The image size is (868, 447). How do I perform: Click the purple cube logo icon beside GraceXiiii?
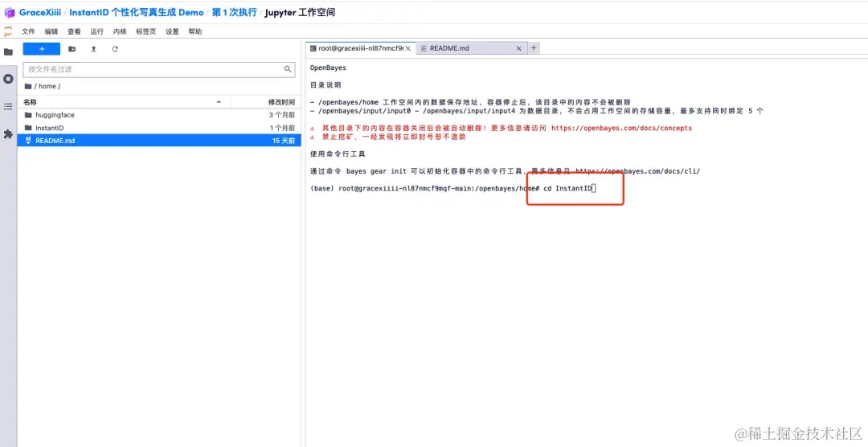click(x=10, y=12)
